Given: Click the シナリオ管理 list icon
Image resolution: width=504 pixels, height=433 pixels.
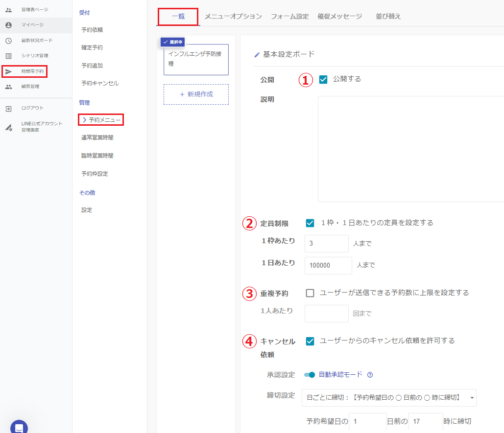Looking at the screenshot, I should point(8,56).
